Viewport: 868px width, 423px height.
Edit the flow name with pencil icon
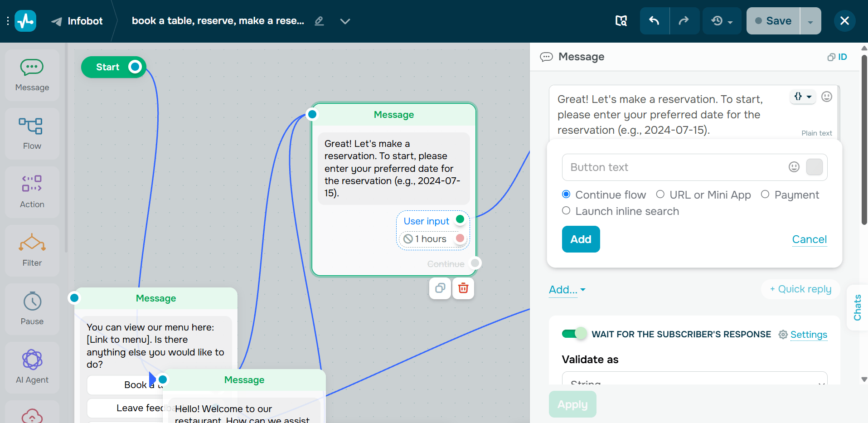[319, 21]
